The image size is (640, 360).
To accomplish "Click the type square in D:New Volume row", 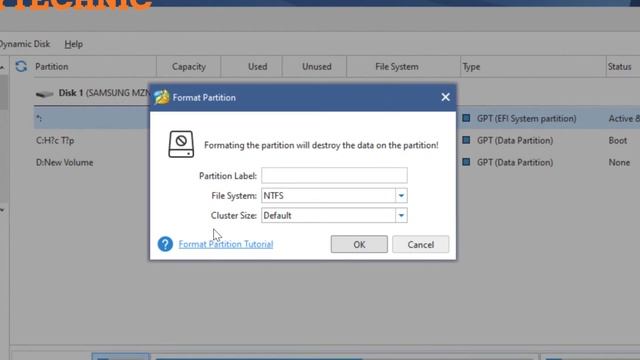I will [x=466, y=162].
